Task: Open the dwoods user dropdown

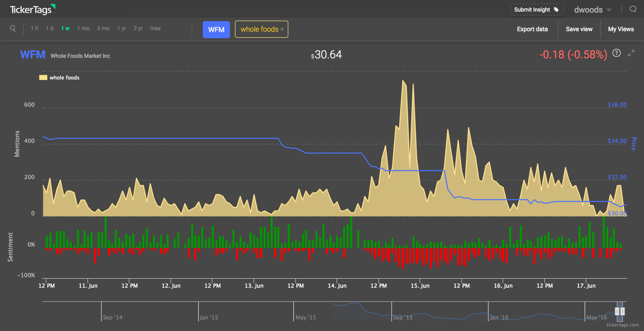Action: point(593,10)
